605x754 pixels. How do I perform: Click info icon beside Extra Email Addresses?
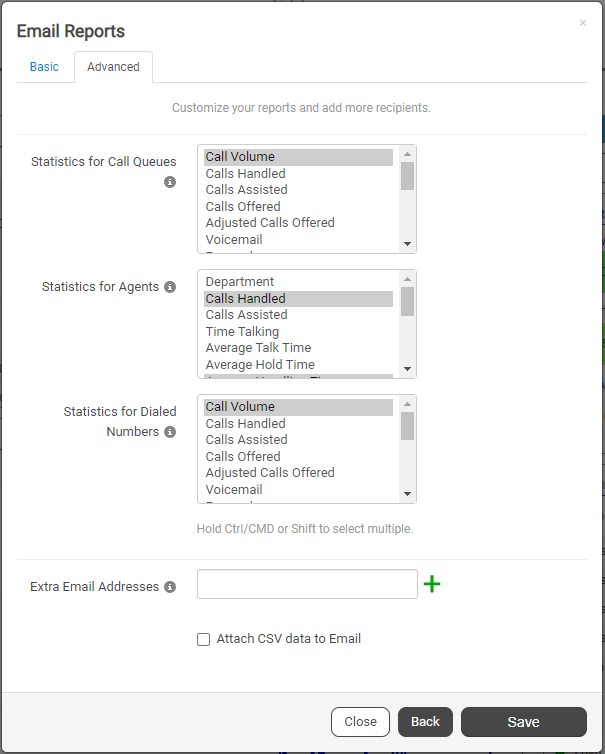point(170,587)
